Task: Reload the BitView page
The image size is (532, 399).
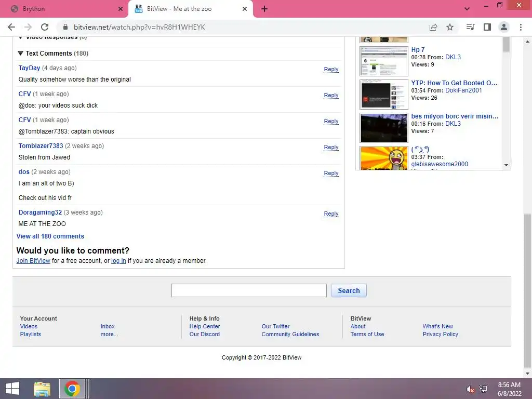Action: [45, 27]
